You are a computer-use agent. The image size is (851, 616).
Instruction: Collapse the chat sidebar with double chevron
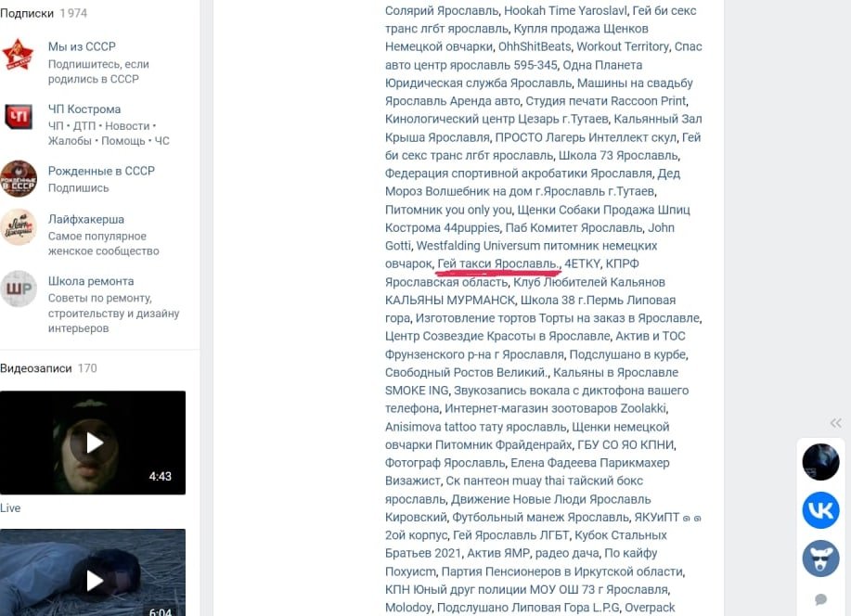[836, 423]
